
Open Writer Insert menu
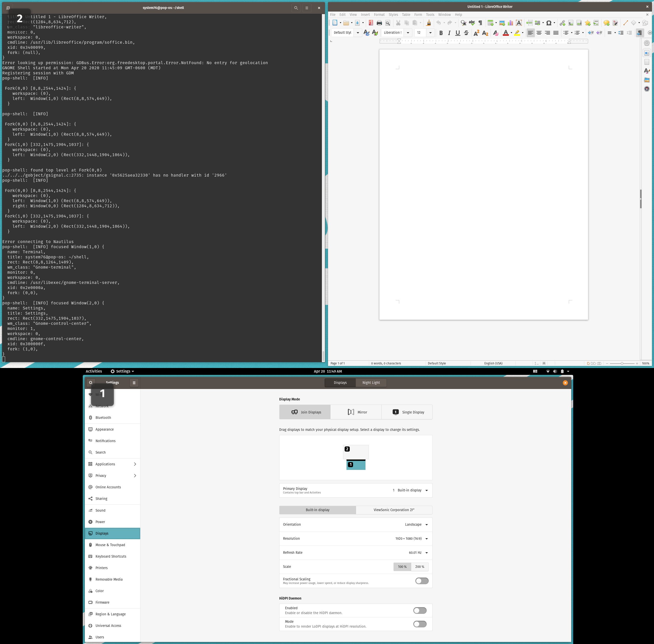tap(365, 15)
